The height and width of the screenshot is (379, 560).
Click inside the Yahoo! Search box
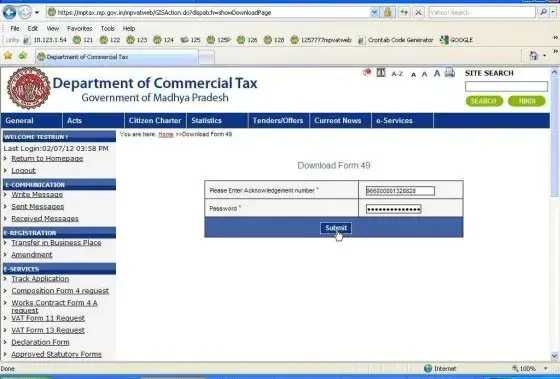(x=482, y=13)
